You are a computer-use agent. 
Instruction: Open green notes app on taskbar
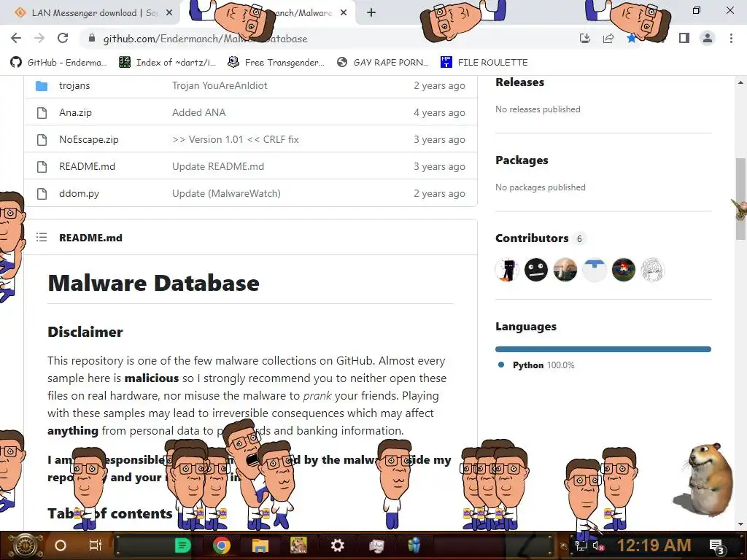coord(182,545)
